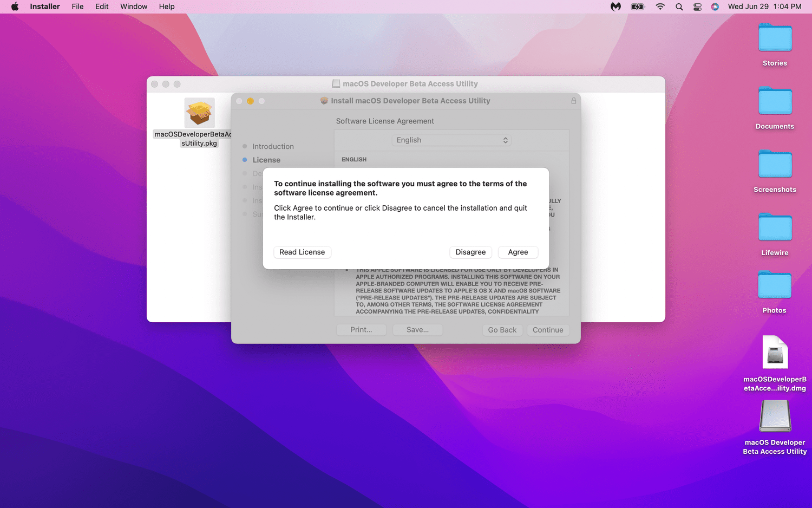Open the Apple menu
The height and width of the screenshot is (508, 812).
pyautogui.click(x=15, y=6)
